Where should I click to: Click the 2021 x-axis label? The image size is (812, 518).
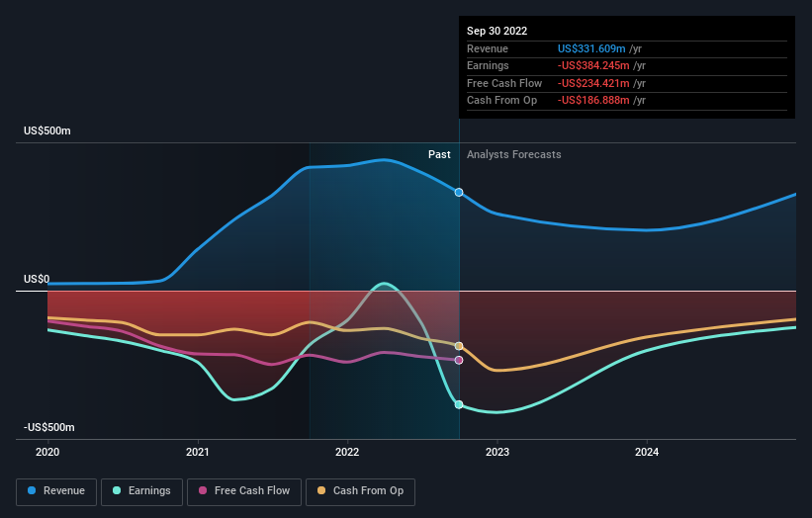coord(197,453)
